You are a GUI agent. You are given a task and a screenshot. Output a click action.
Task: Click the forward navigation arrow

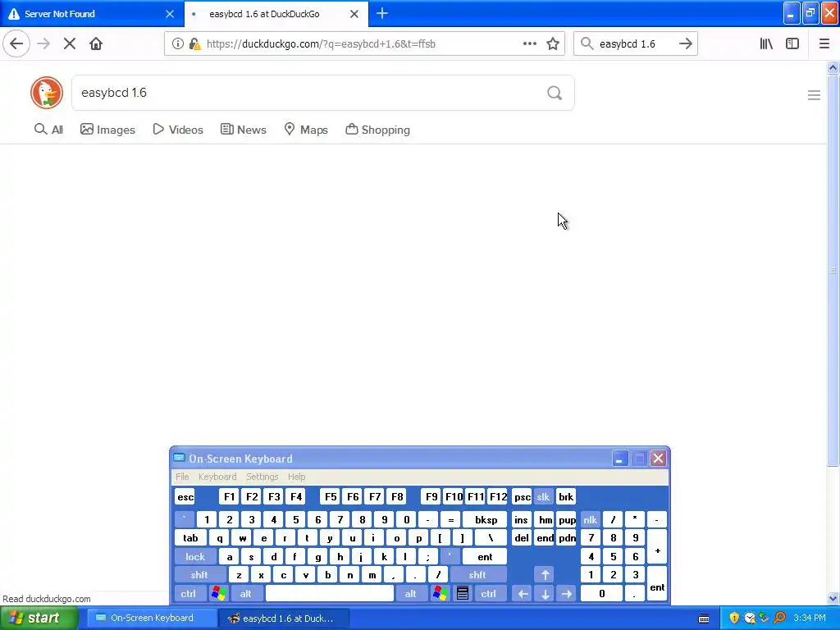pos(44,43)
